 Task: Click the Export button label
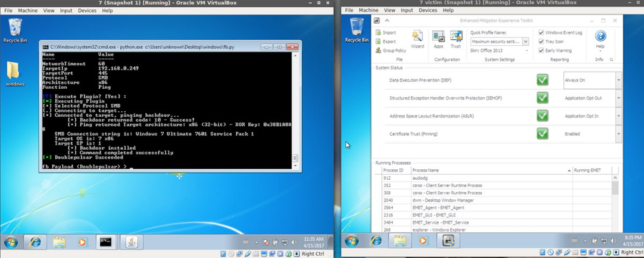coord(389,42)
